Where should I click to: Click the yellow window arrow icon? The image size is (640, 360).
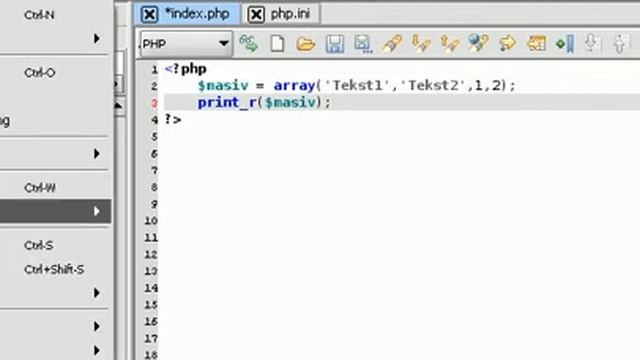[536, 43]
